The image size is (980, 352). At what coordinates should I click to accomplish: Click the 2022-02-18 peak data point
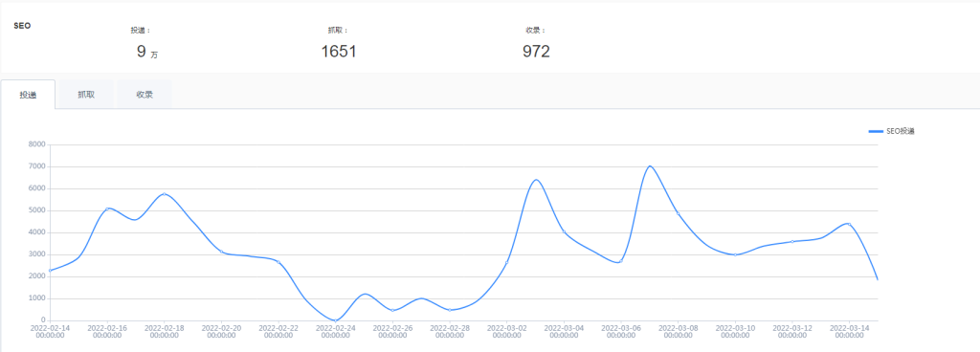[165, 194]
